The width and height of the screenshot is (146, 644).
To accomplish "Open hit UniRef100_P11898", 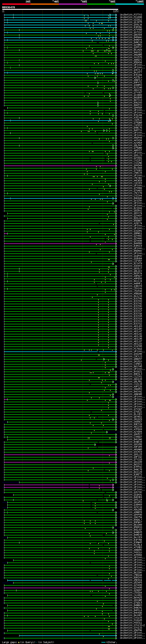I will pyautogui.click(x=131, y=17).
